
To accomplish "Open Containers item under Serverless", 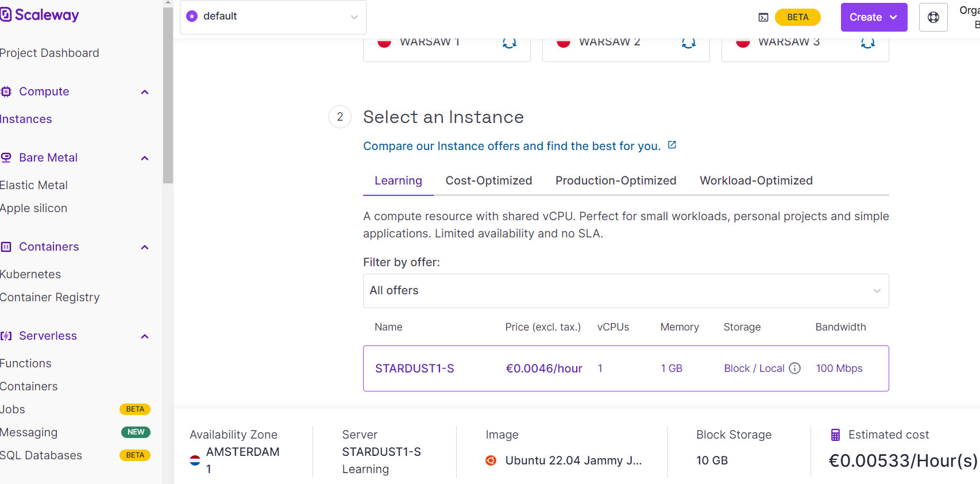I will [x=29, y=386].
